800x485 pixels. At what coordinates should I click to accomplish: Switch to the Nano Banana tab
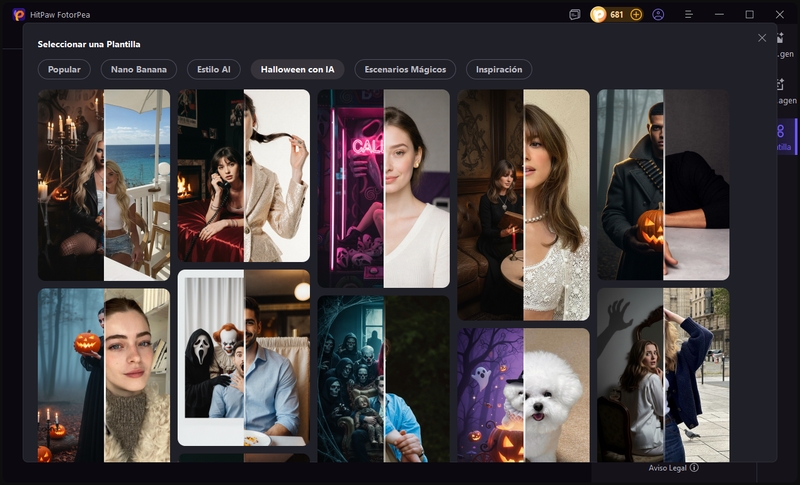coord(139,70)
